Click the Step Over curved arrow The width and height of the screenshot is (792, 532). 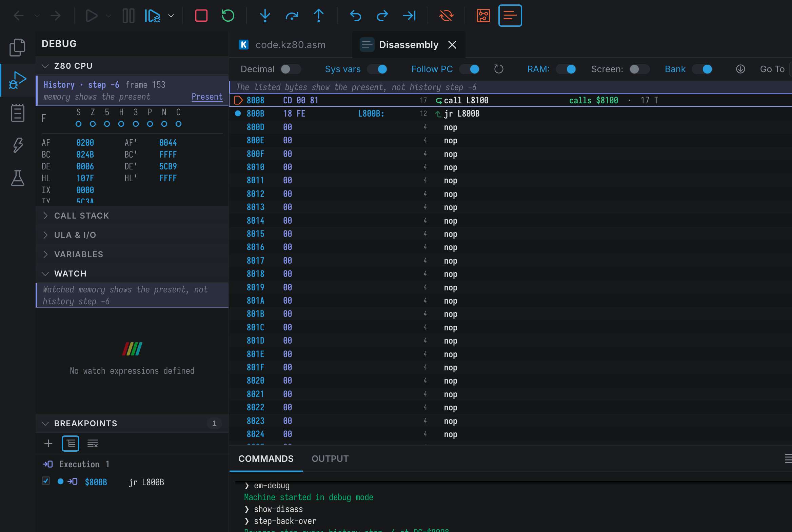pos(292,16)
